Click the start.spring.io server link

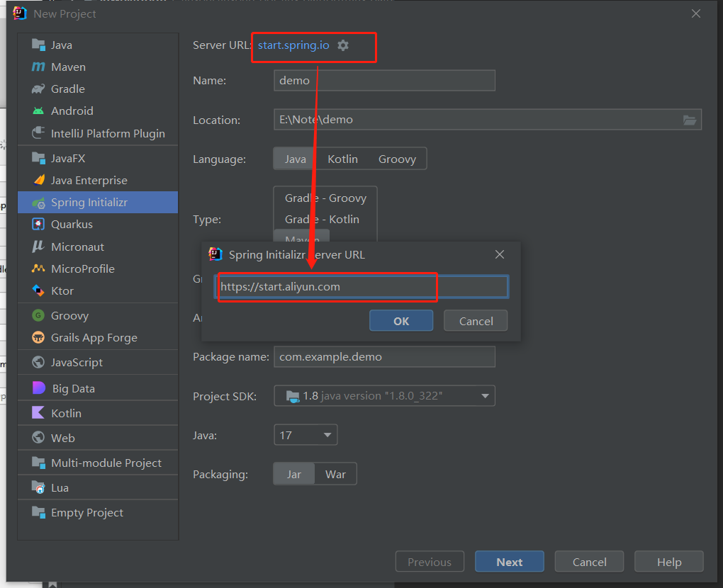[293, 45]
